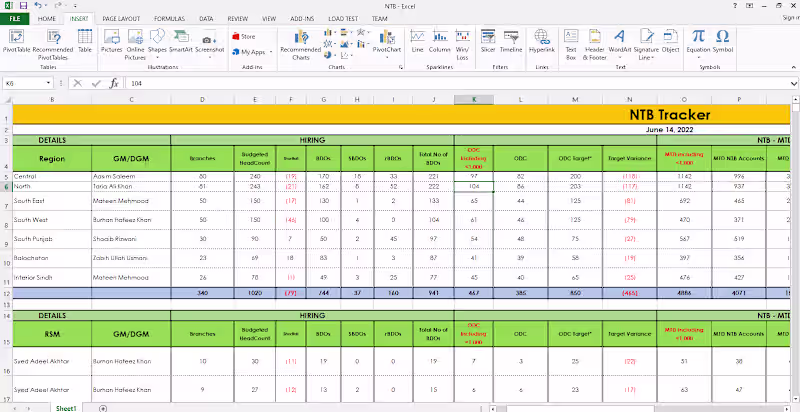Add a Column sparkline
Screen dimensions: 800x412
(439, 42)
